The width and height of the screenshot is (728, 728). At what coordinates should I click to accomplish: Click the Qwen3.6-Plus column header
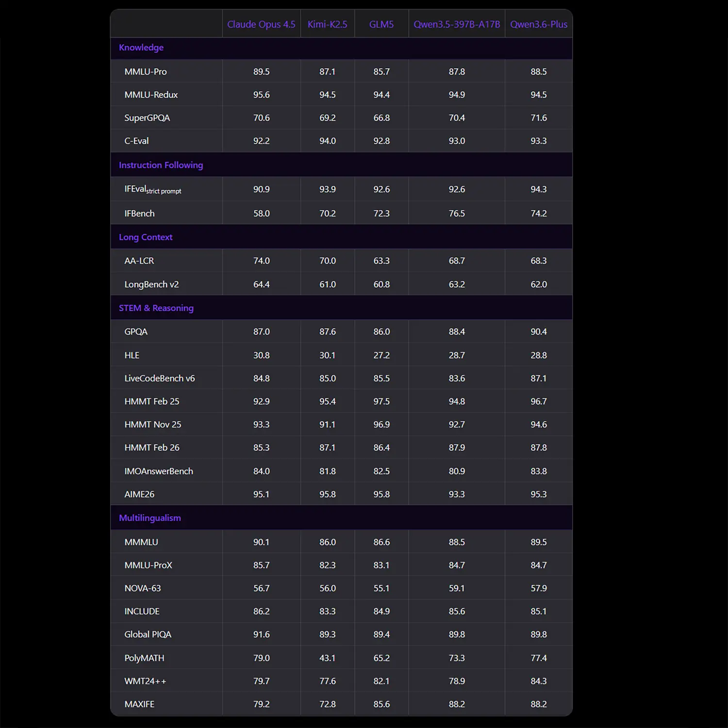click(x=538, y=24)
